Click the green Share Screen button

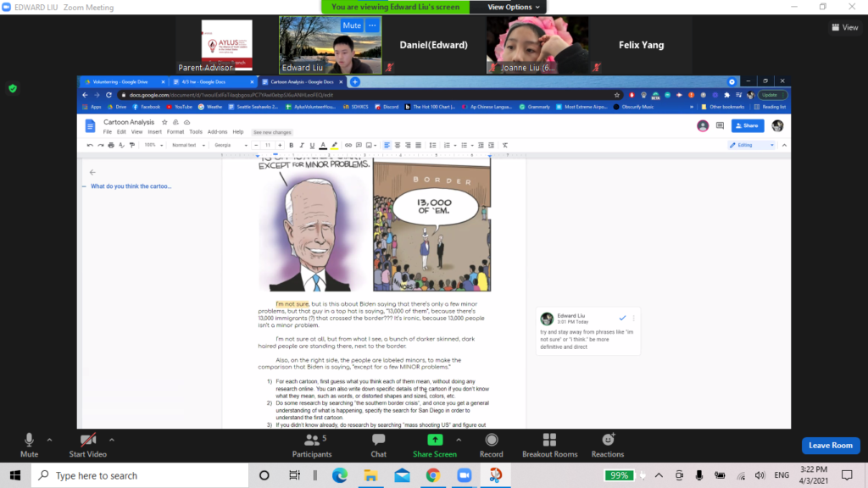coord(435,446)
